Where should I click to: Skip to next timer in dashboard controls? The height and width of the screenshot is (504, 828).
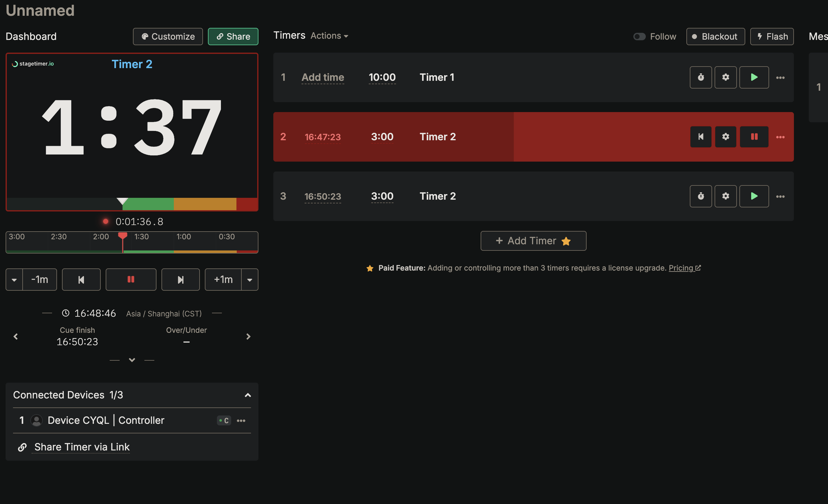[180, 279]
